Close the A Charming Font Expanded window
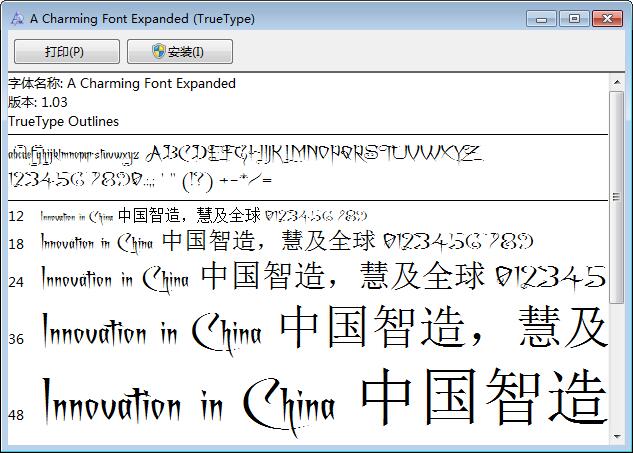 (x=607, y=19)
